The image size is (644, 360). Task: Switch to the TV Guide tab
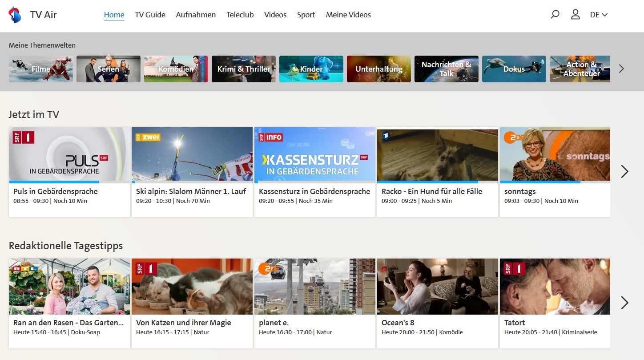pos(150,15)
